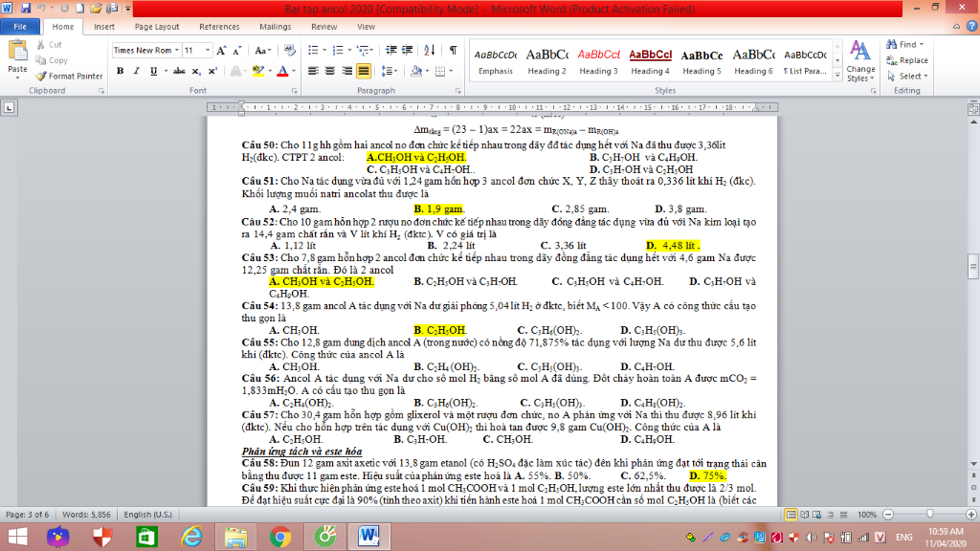Viewport: 980px width, 551px height.
Task: Click the Windows Start button
Action: pos(17,537)
